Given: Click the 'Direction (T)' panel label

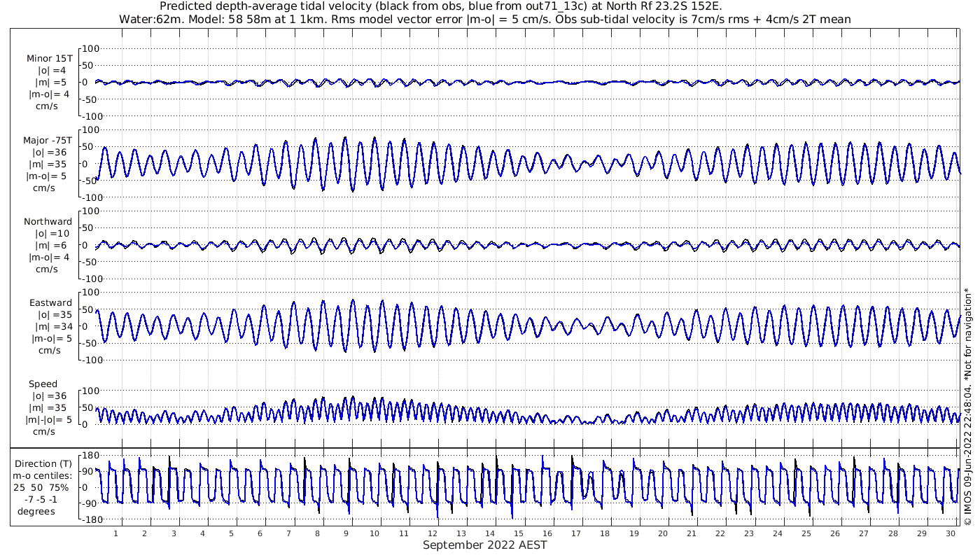Looking at the screenshot, I should pyautogui.click(x=43, y=463).
